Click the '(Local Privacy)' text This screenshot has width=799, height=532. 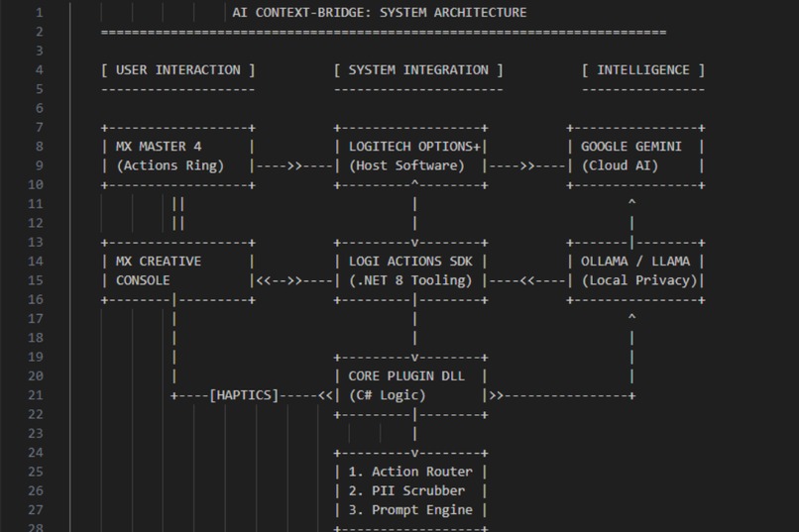point(639,280)
